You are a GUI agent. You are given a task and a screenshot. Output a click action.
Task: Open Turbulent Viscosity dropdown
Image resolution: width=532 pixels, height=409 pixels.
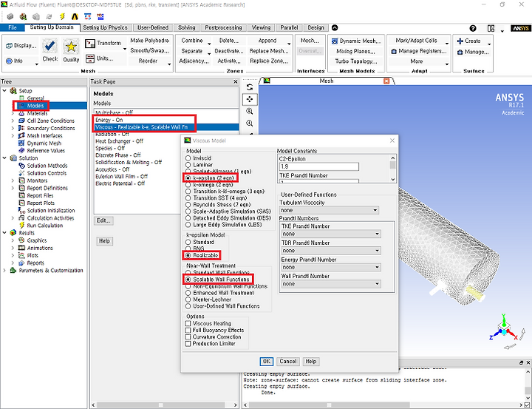coord(329,210)
